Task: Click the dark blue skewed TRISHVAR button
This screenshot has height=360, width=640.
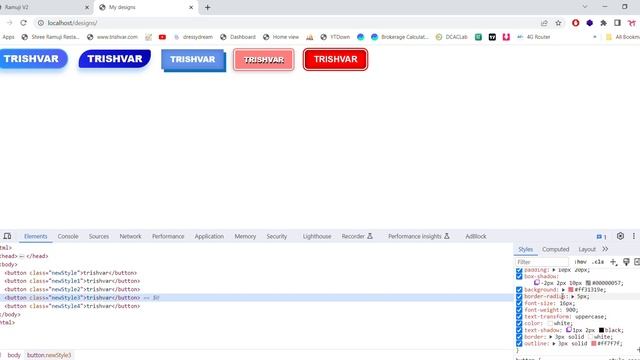Action: (x=115, y=59)
